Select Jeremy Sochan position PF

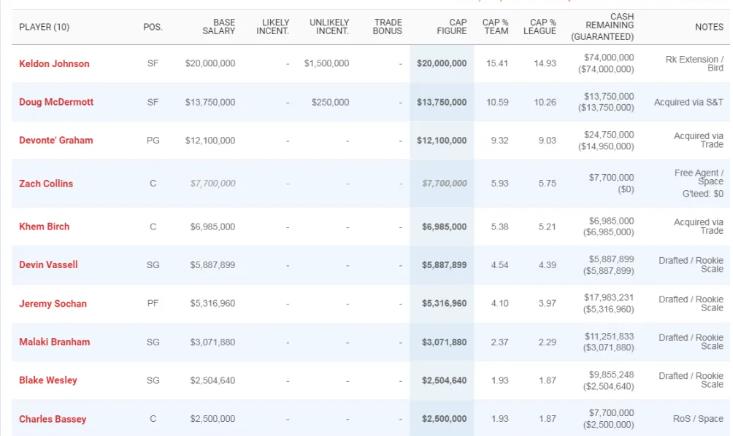click(153, 303)
